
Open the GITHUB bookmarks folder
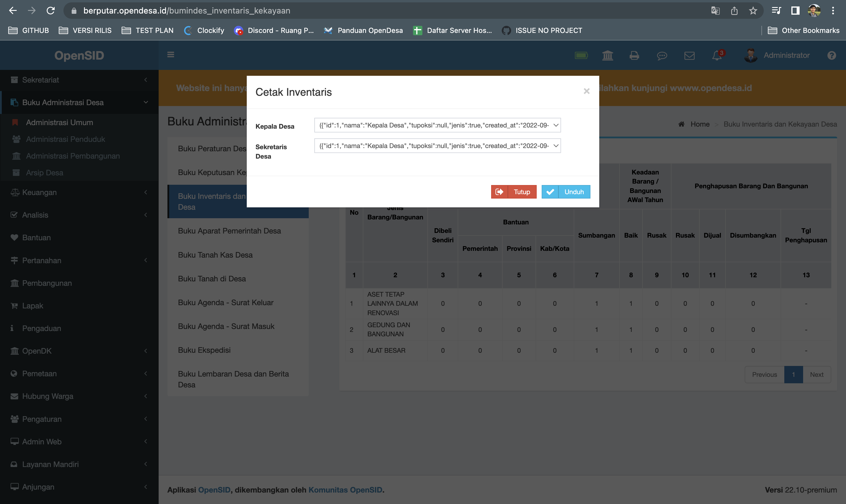pos(28,31)
